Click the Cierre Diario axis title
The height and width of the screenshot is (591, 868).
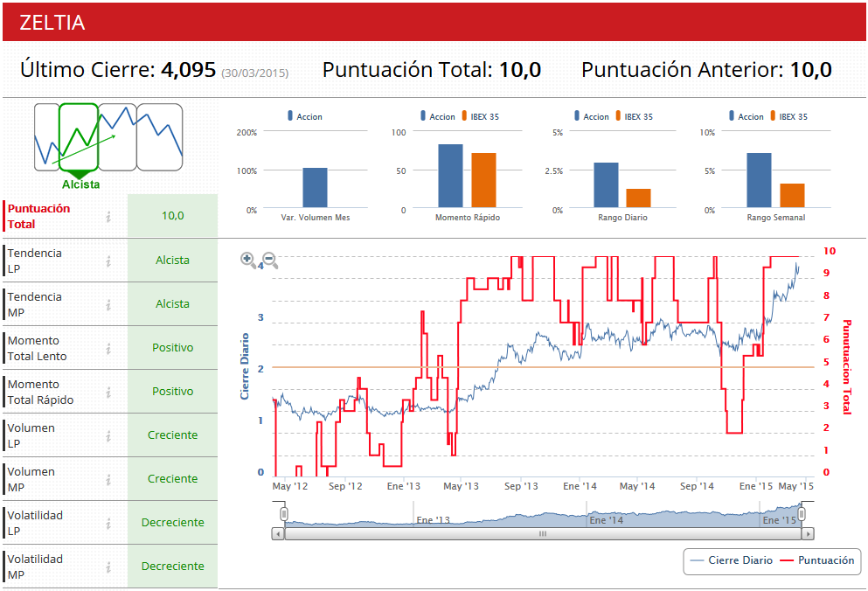coord(245,366)
